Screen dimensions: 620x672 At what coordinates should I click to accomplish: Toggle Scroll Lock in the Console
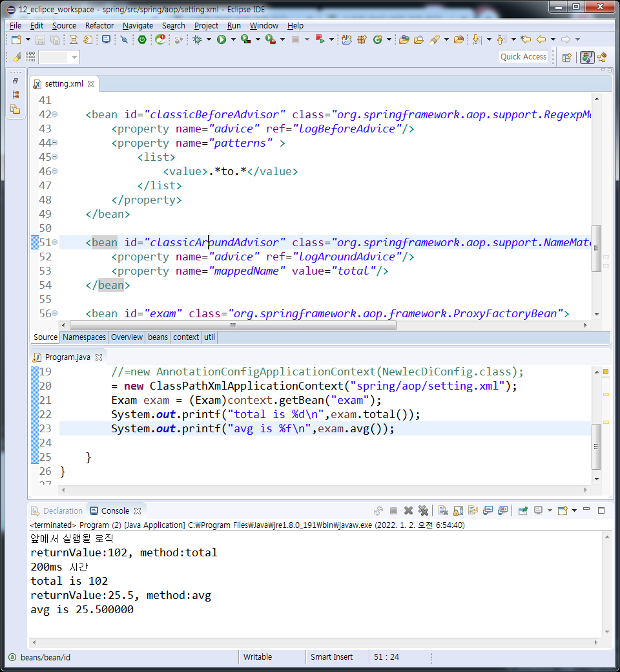click(x=458, y=510)
